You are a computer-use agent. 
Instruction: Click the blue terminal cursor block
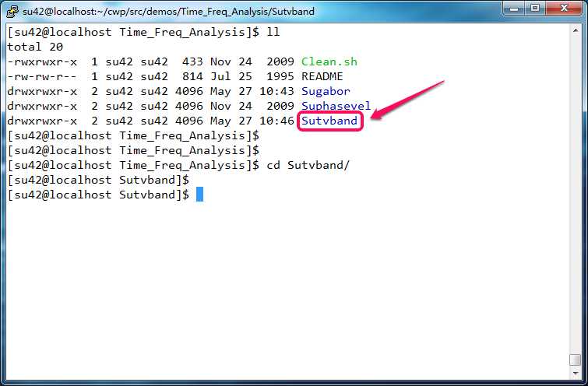point(199,195)
